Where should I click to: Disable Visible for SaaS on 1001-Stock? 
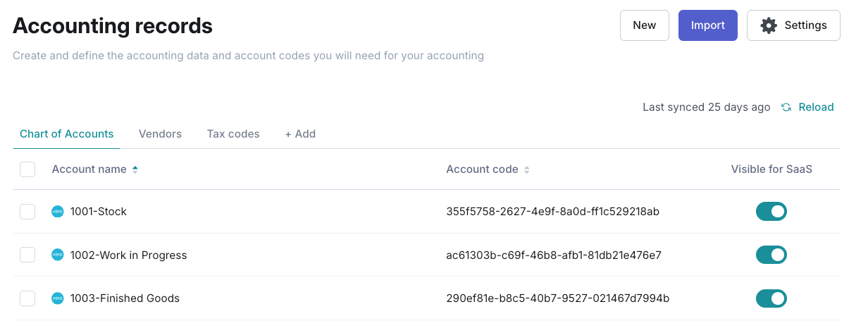pos(771,212)
